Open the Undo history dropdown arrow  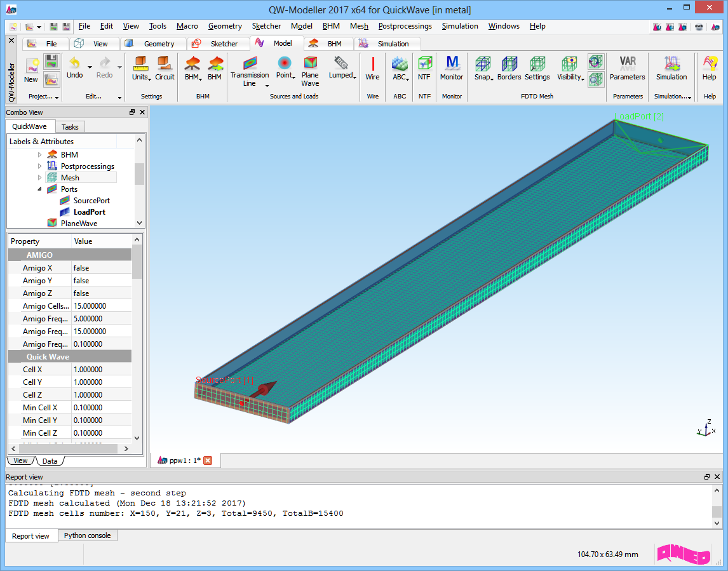90,67
